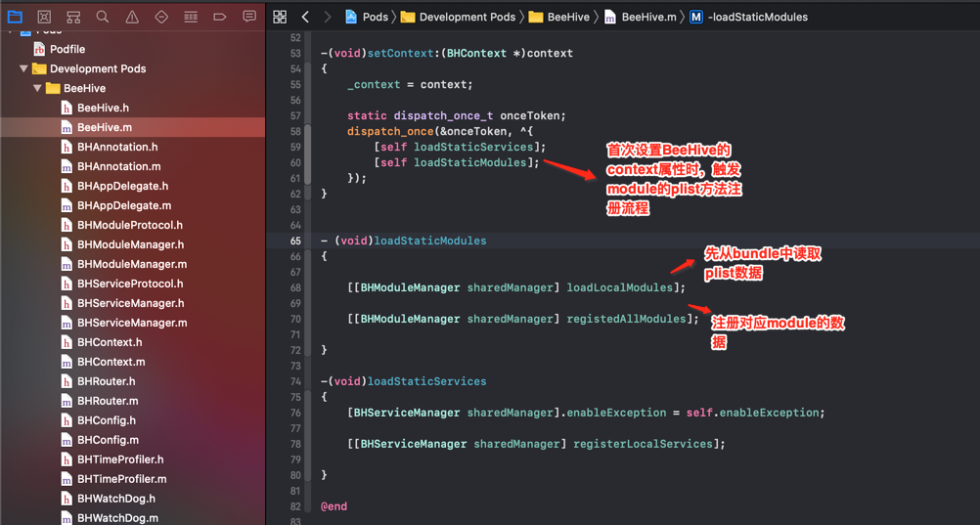This screenshot has height=525, width=980.
Task: Click line number 53 in the gutter
Action: (295, 53)
